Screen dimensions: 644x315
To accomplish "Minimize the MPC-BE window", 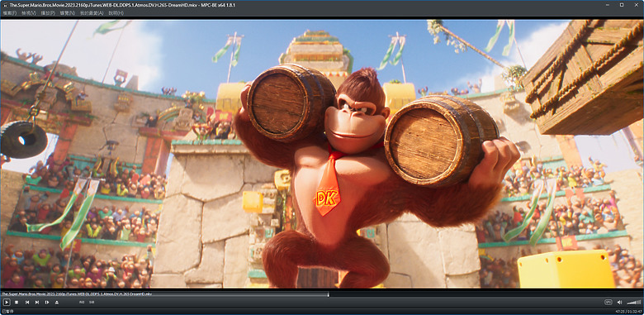I will (608, 5).
